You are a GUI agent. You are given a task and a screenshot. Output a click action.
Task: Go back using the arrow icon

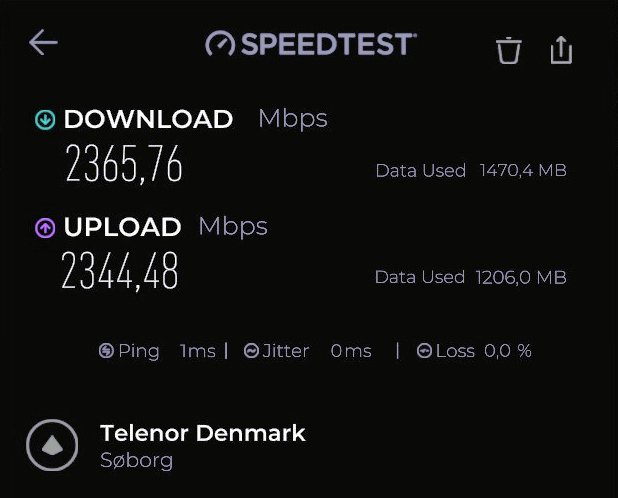click(43, 42)
